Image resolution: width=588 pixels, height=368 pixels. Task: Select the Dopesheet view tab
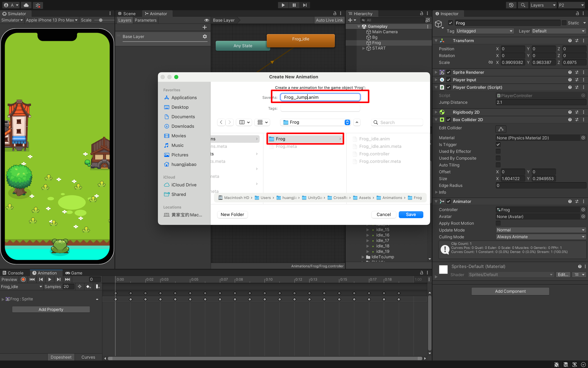point(61,357)
